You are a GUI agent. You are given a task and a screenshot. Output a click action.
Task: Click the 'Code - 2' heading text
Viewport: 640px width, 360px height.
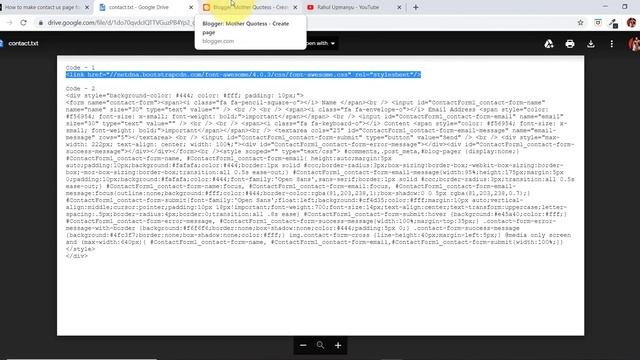pos(80,89)
